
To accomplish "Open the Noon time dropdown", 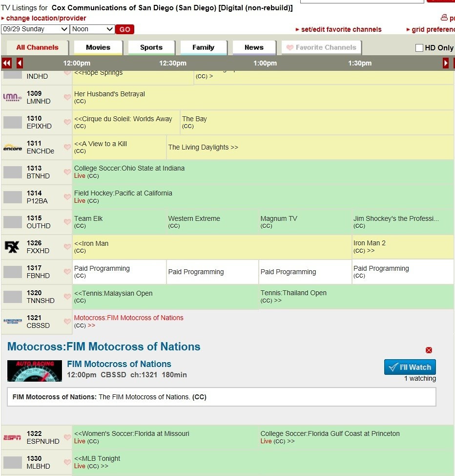I will pos(92,29).
